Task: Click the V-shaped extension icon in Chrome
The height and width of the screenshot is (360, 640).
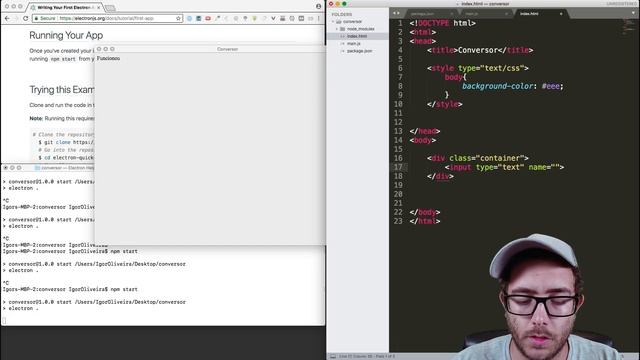Action: point(273,18)
